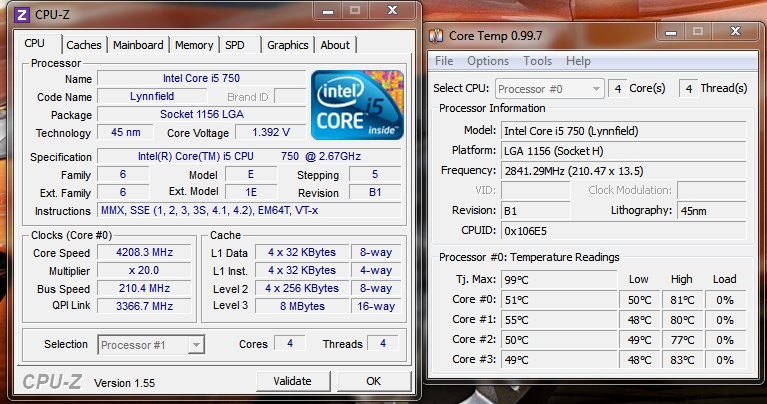Click the Bus Speed value 210.4 MHz
The height and width of the screenshot is (404, 767).
click(x=144, y=289)
